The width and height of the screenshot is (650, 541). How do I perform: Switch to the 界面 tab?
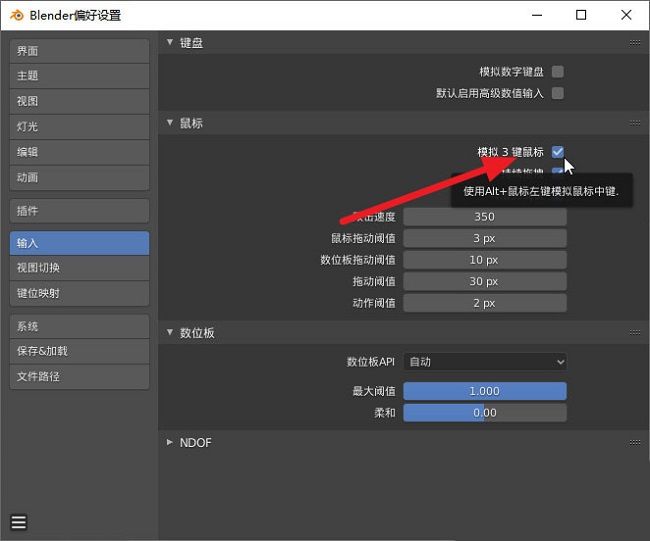[x=79, y=51]
